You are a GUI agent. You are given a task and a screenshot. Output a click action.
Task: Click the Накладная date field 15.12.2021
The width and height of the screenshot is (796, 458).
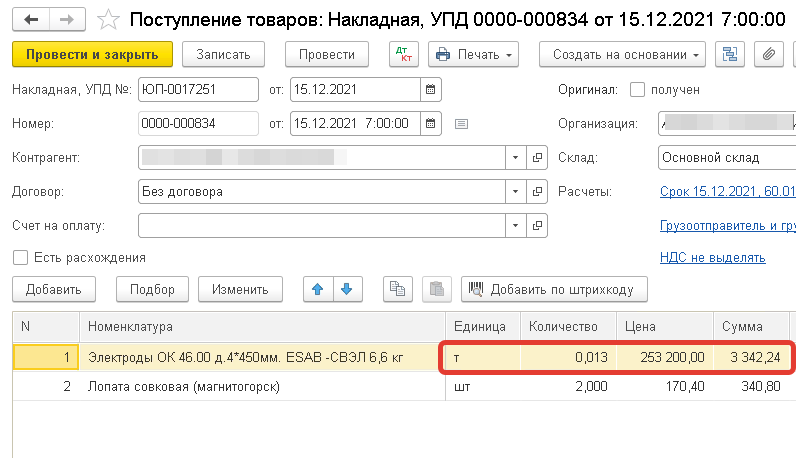click(x=355, y=90)
